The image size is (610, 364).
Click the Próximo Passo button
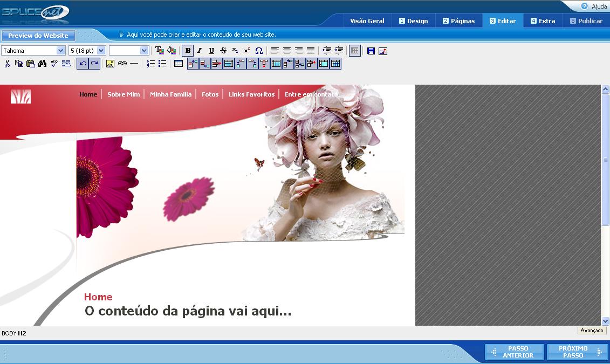[577, 352]
